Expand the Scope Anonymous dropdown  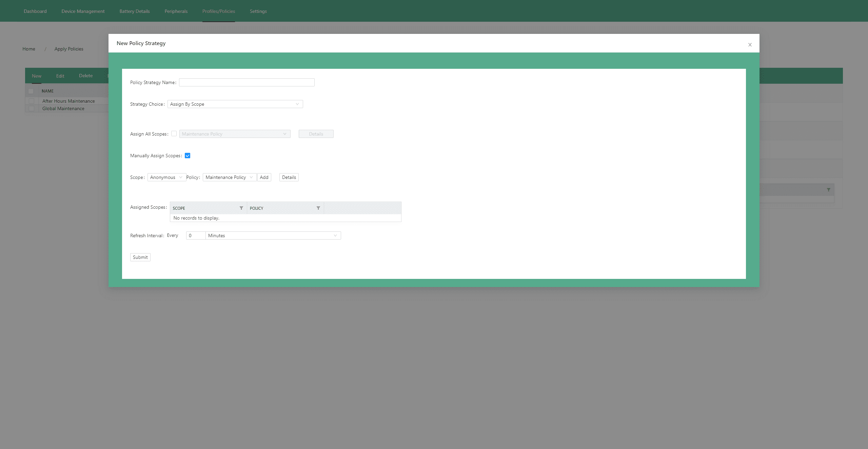coord(166,177)
